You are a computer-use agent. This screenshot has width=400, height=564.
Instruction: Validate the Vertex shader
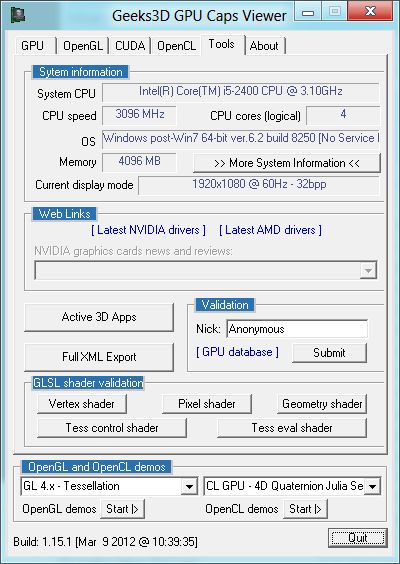pyautogui.click(x=82, y=404)
